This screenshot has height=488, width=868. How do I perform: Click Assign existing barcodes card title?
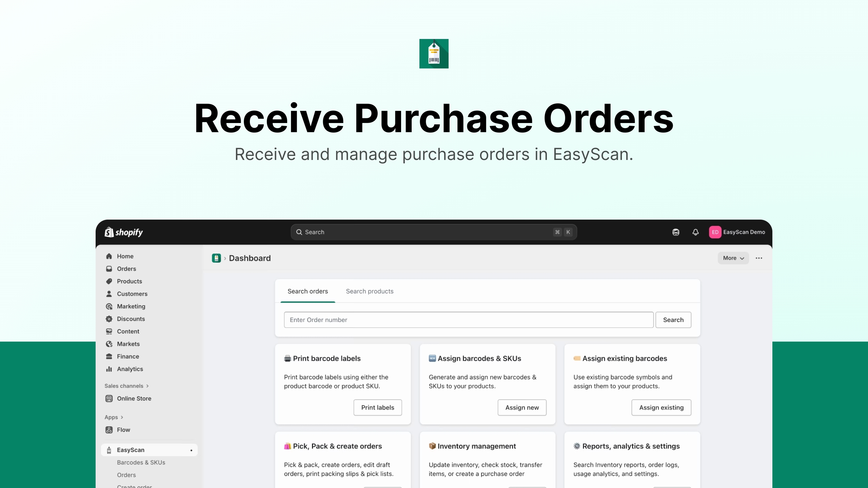(x=625, y=359)
